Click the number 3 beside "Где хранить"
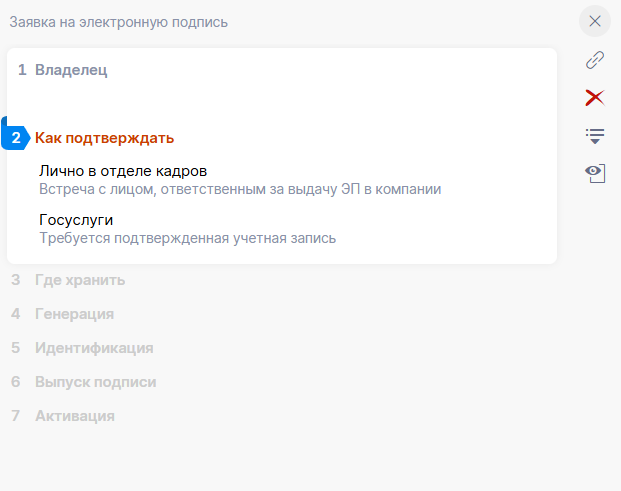The image size is (621, 491). click(16, 280)
